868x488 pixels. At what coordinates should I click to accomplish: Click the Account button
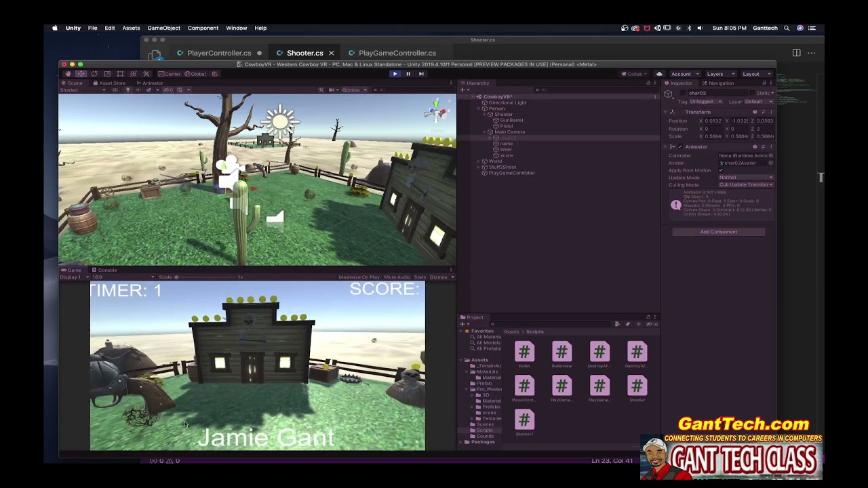coord(684,74)
